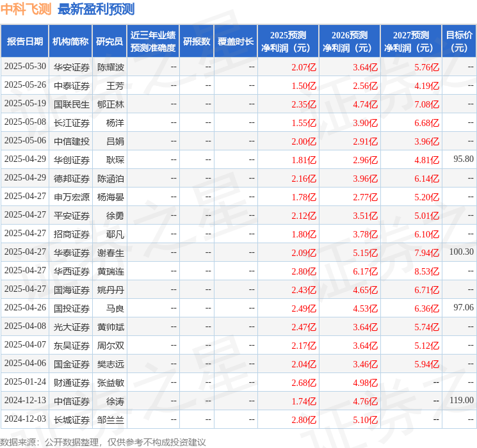This screenshot has width=477, height=448.
Task: Click the 国海证券 institution cell
Action: [72, 290]
